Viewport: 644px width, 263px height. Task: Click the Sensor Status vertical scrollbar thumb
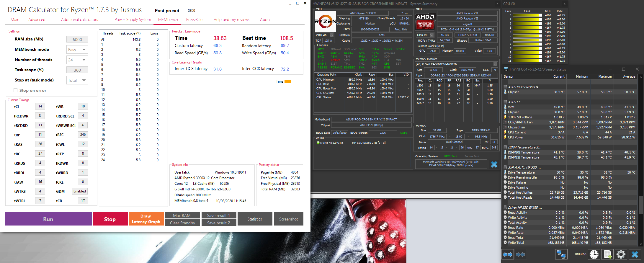pos(641,205)
